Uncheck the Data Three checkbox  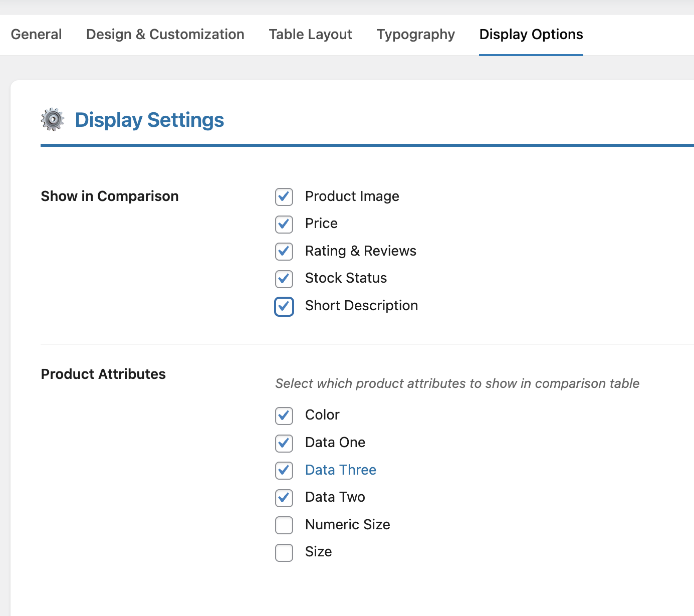pyautogui.click(x=284, y=471)
